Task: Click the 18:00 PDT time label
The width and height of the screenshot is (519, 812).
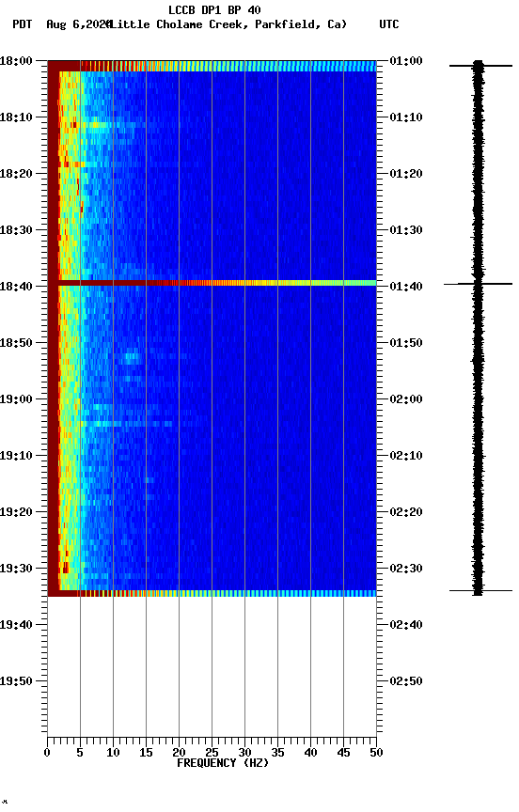Action: click(x=16, y=61)
